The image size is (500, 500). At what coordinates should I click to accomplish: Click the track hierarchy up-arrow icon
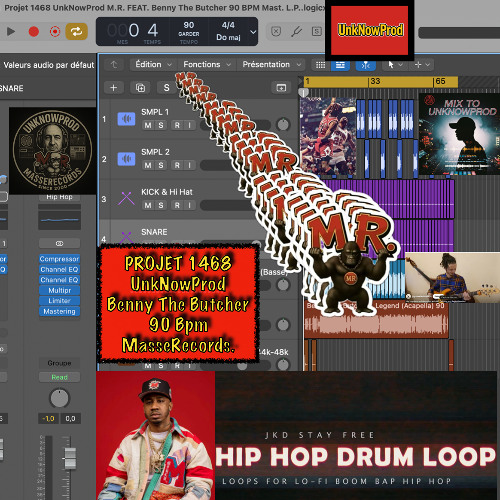[114, 64]
